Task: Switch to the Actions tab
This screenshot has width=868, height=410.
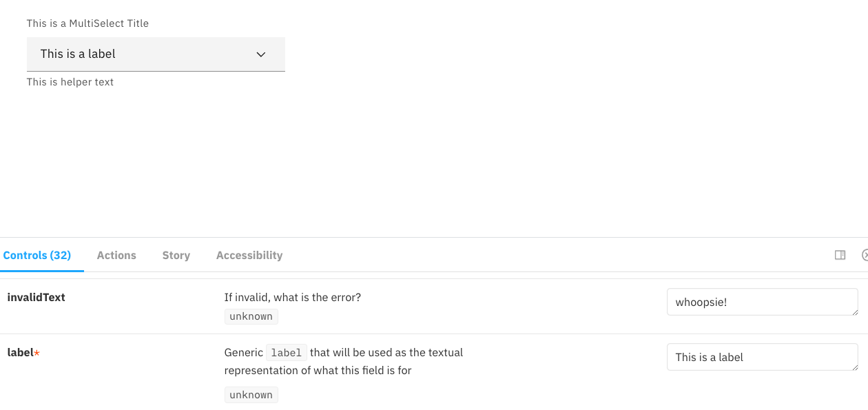Action: coord(116,255)
